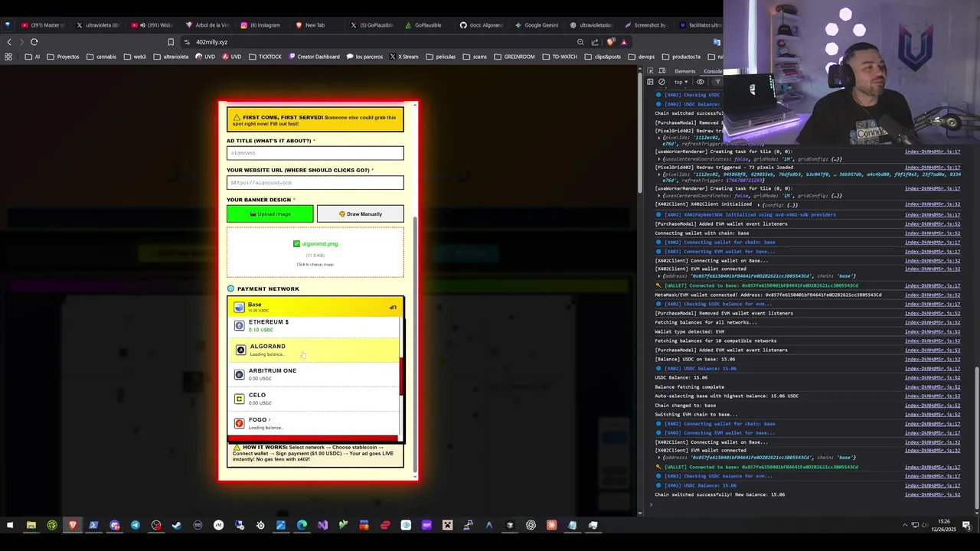
Task: Open Microsoft Edge from the taskbar
Action: pos(302,525)
